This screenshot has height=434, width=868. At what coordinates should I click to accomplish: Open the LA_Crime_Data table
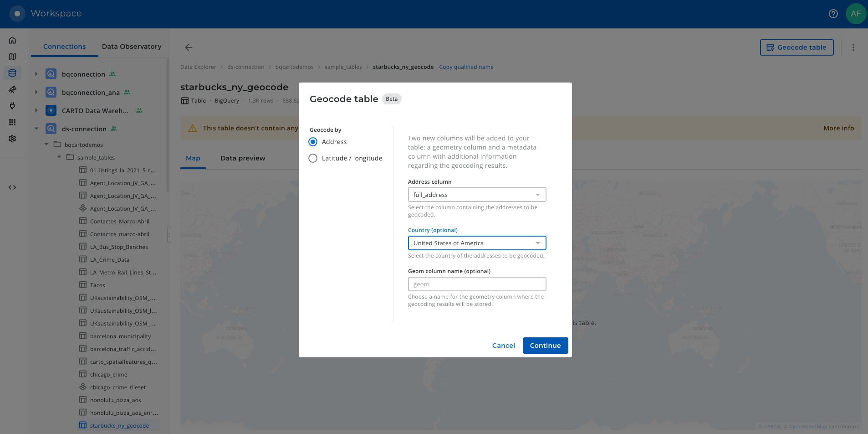[x=110, y=259]
